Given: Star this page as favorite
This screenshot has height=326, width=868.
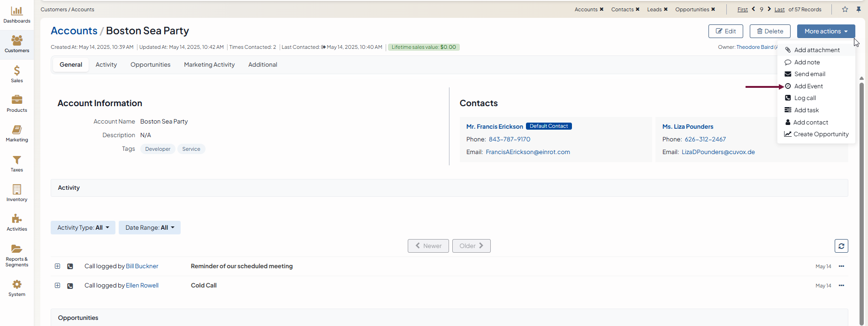Looking at the screenshot, I should [x=845, y=9].
